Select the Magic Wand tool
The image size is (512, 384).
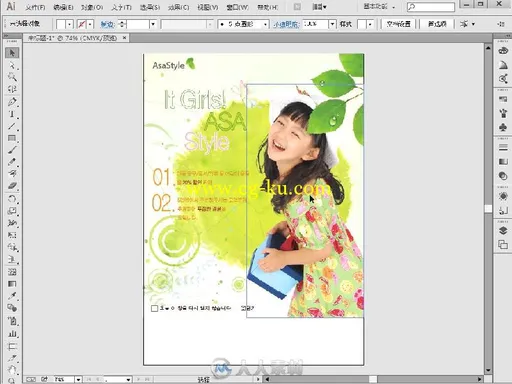click(x=12, y=77)
